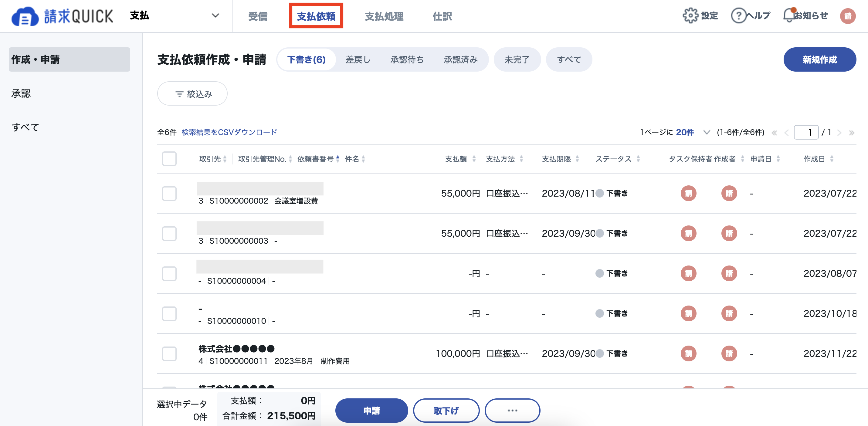The height and width of the screenshot is (426, 868).
Task: Toggle the select-all checkbox in table header
Action: tap(169, 159)
